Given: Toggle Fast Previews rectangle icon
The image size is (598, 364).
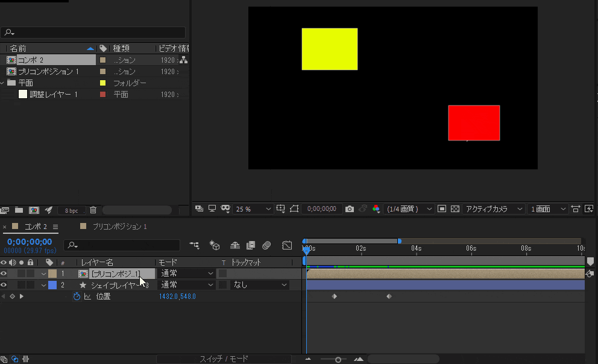Looking at the screenshot, I should pos(442,209).
